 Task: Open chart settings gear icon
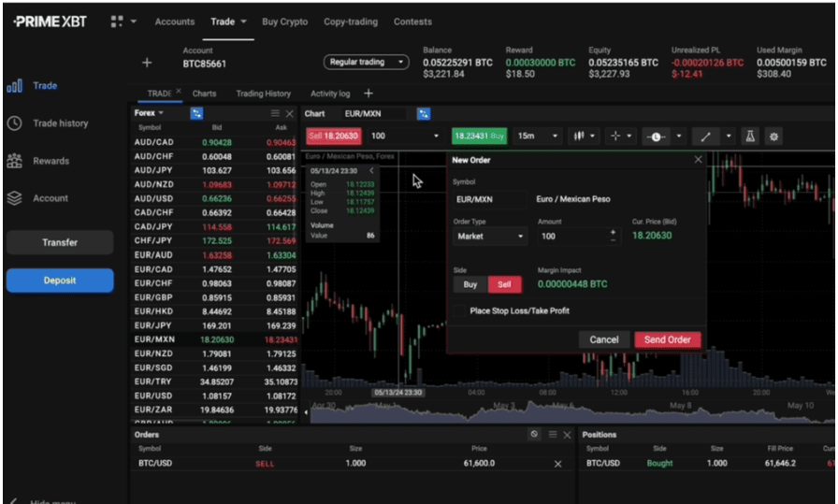point(773,137)
